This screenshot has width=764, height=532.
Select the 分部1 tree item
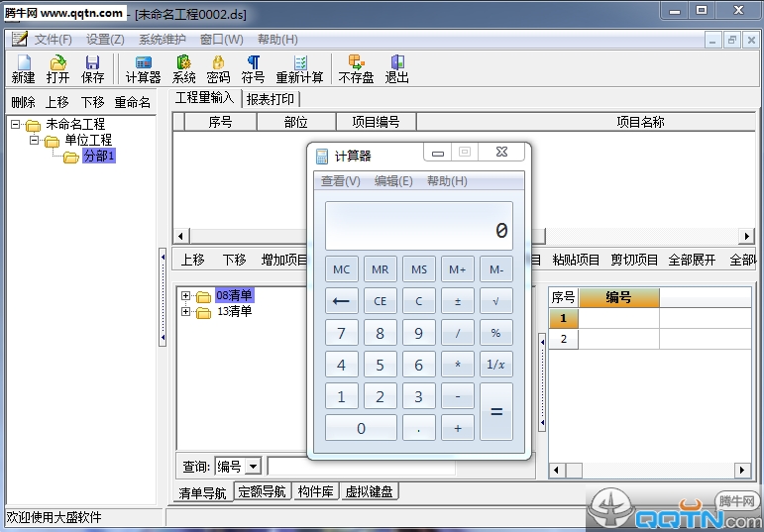tap(99, 157)
